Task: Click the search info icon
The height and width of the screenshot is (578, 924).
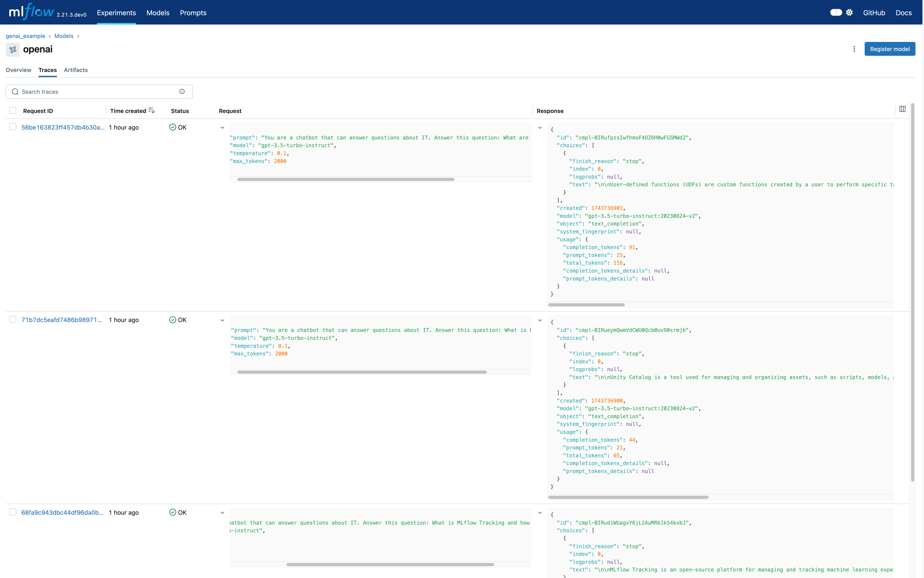Action: [182, 92]
